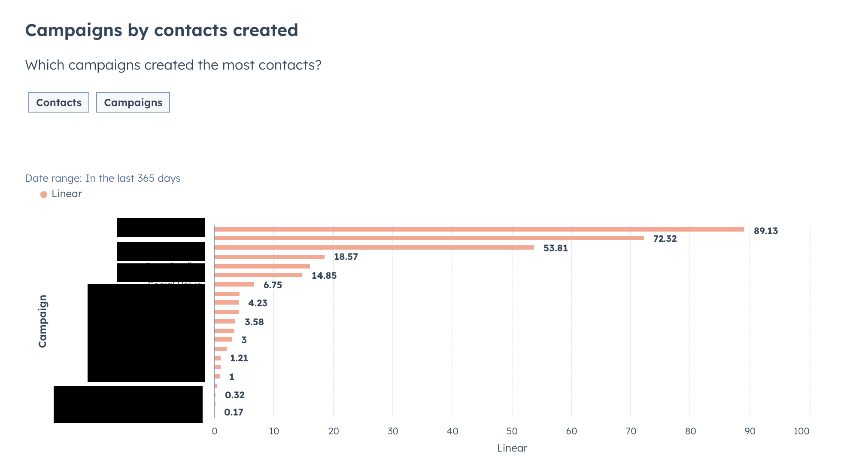Click the partially visible 'Case Studi' campaign label
The image size is (868, 464).
(x=170, y=264)
